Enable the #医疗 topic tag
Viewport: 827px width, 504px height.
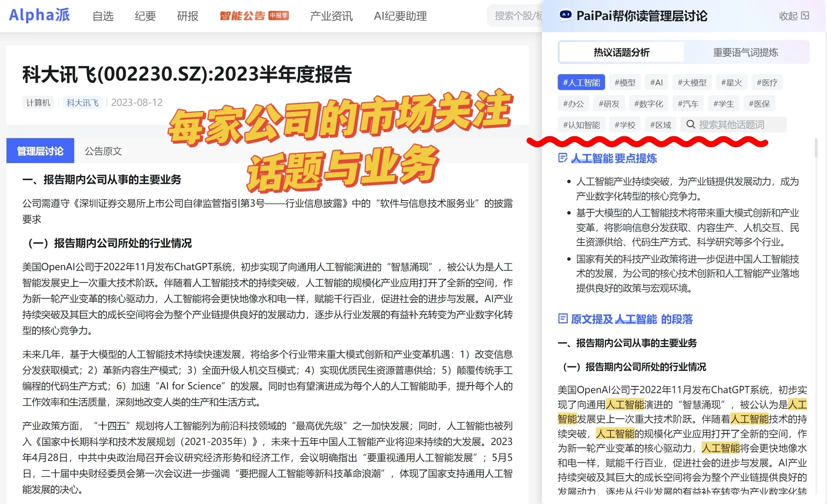767,82
